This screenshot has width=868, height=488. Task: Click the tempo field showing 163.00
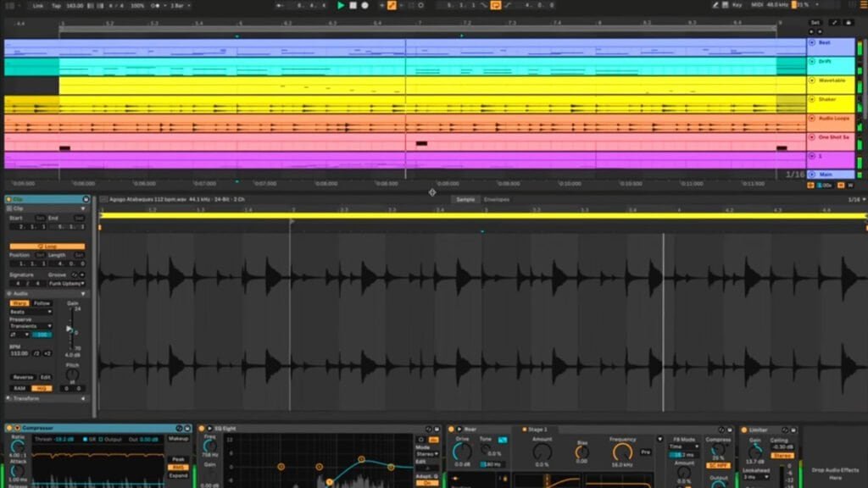tap(73, 6)
